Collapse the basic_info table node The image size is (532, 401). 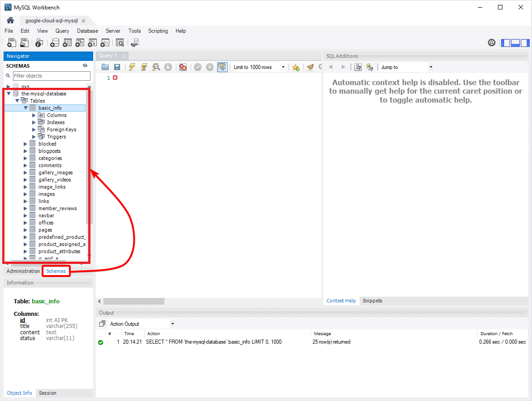[26, 108]
